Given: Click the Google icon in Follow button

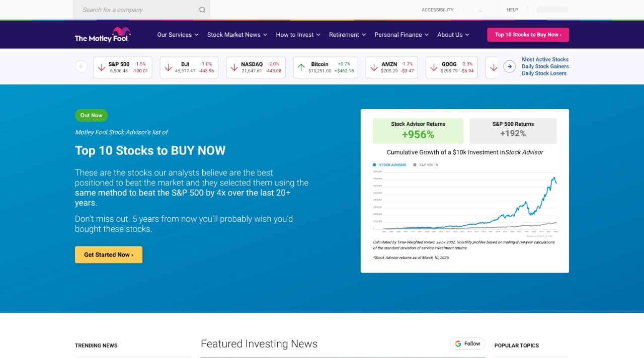Looking at the screenshot, I should coord(458,343).
